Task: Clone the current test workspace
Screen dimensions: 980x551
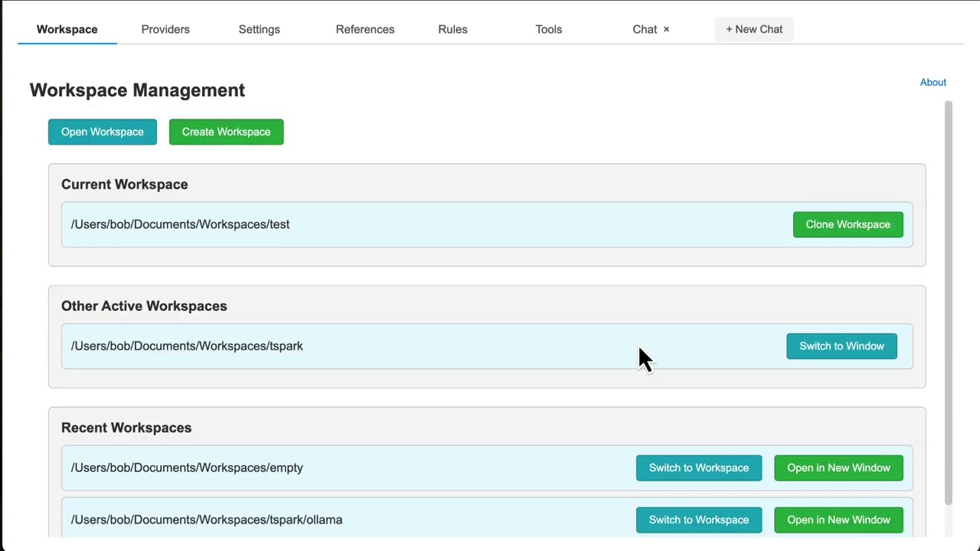Action: pos(848,224)
